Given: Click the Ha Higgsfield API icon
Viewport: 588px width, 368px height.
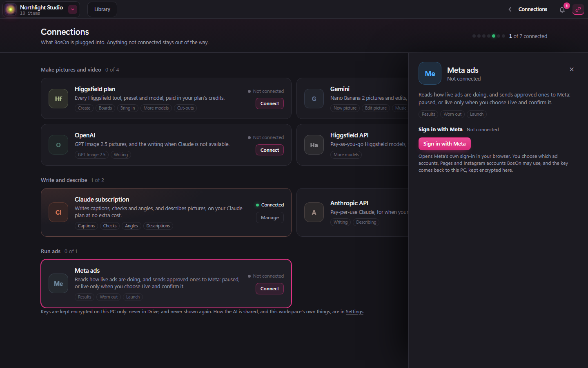Looking at the screenshot, I should (314, 145).
